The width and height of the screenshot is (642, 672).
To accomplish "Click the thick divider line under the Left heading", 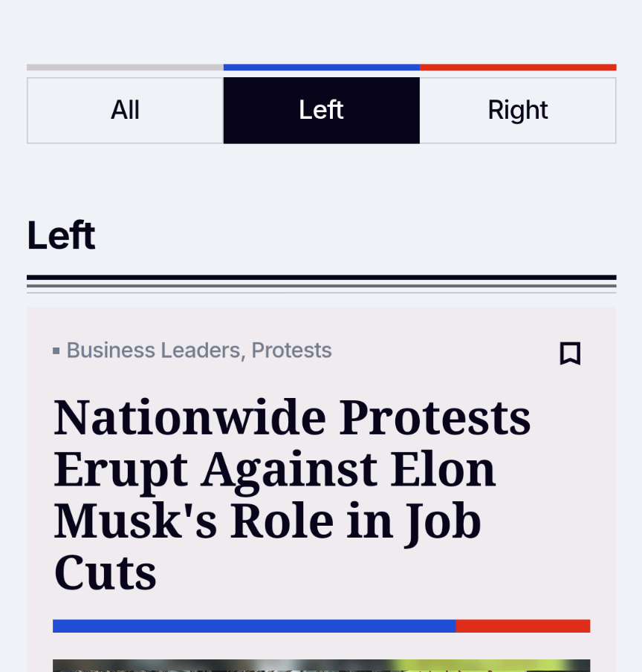I will [x=322, y=278].
